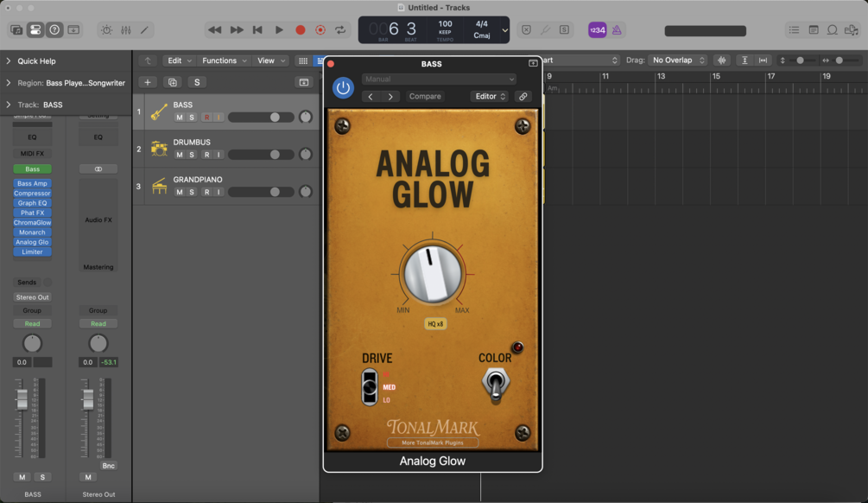Open the Editors pencil button
The image size is (868, 503).
tap(144, 30)
